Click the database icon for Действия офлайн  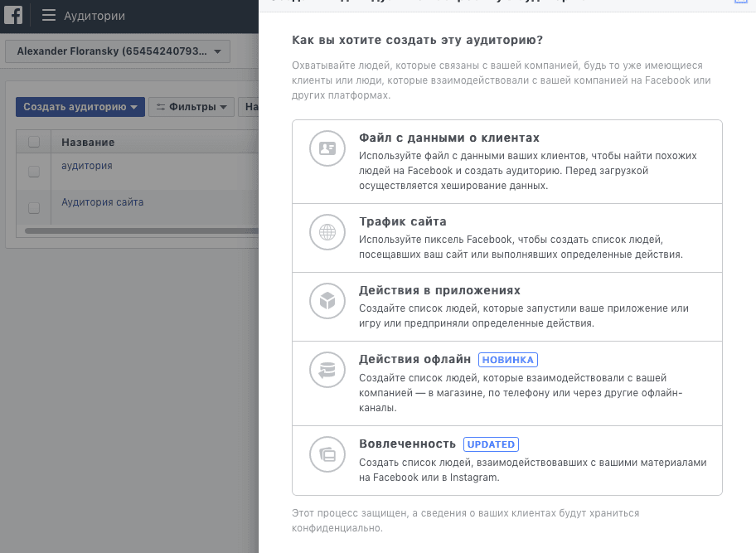(x=327, y=370)
